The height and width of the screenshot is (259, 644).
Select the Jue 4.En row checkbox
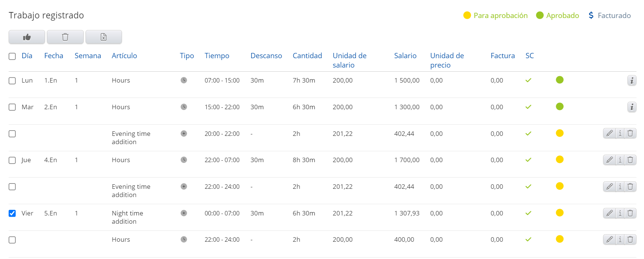12,160
